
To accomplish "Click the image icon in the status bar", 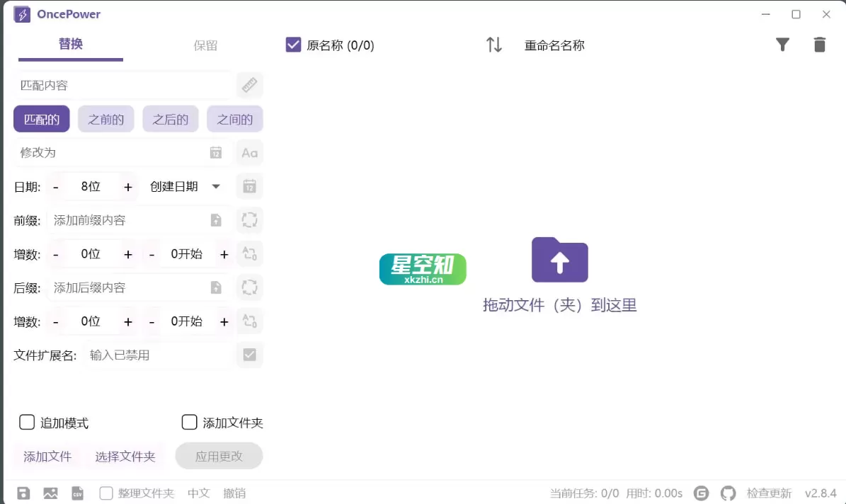I will pyautogui.click(x=50, y=493).
